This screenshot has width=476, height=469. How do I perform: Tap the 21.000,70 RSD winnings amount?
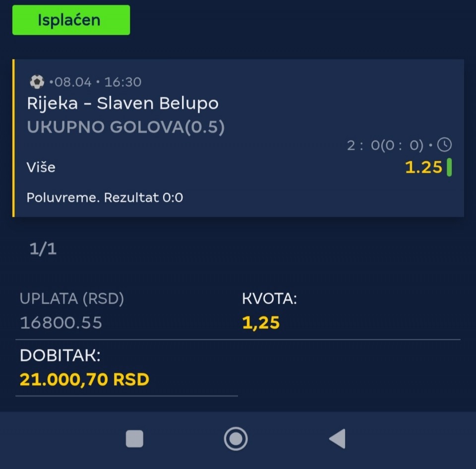point(84,379)
